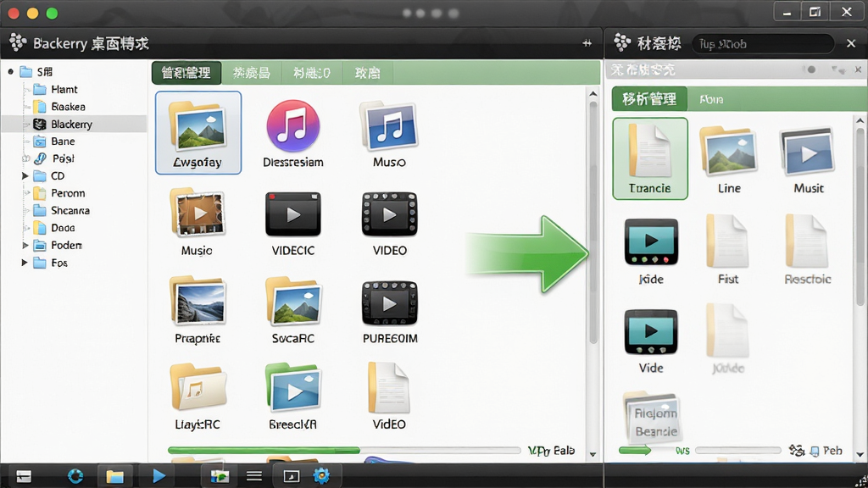The image size is (868, 488).
Task: Click the refresh icon in taskbar
Action: click(75, 476)
